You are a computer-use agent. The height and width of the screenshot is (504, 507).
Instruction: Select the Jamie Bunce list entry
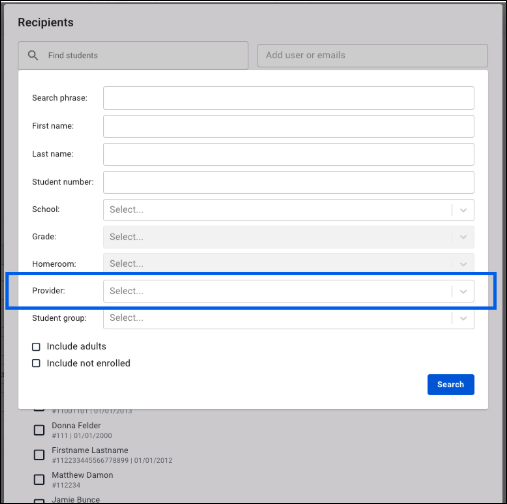(x=76, y=500)
